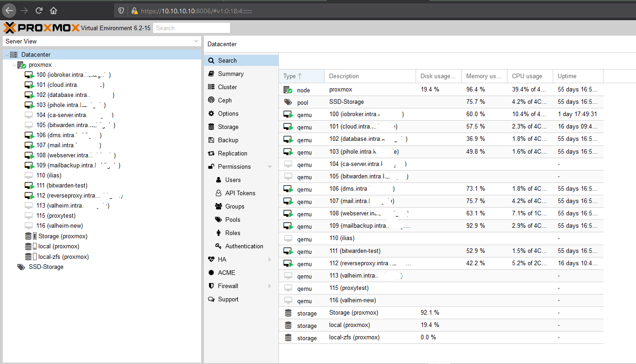
Task: Sort by Memory usage column header
Action: coord(484,76)
